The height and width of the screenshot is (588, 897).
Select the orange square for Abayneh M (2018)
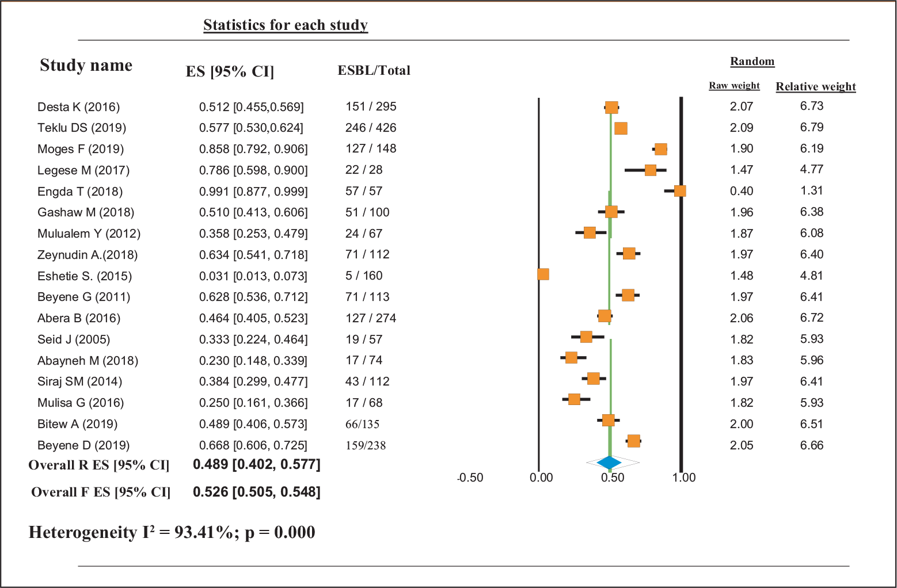(571, 357)
